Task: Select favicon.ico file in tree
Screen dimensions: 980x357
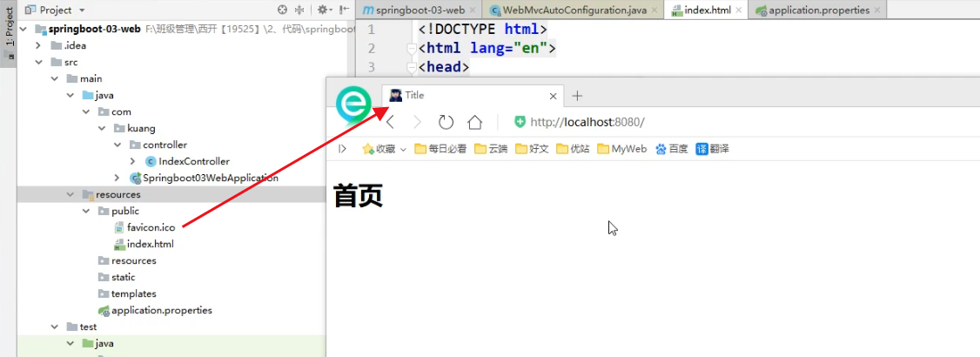Action: (x=144, y=227)
